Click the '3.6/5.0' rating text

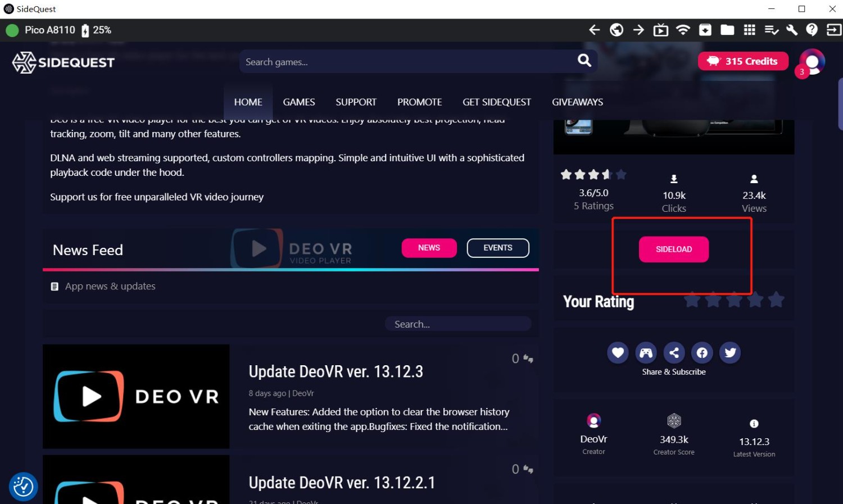[x=593, y=193]
